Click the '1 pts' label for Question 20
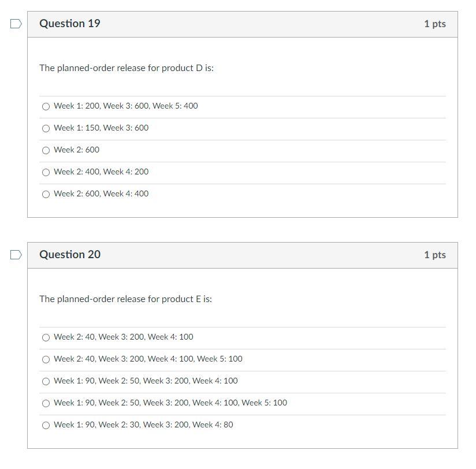Screen dimensions: 476x469 tap(434, 254)
